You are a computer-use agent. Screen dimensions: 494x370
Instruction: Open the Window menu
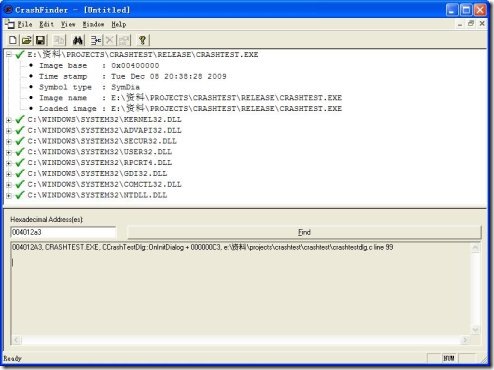pos(93,24)
